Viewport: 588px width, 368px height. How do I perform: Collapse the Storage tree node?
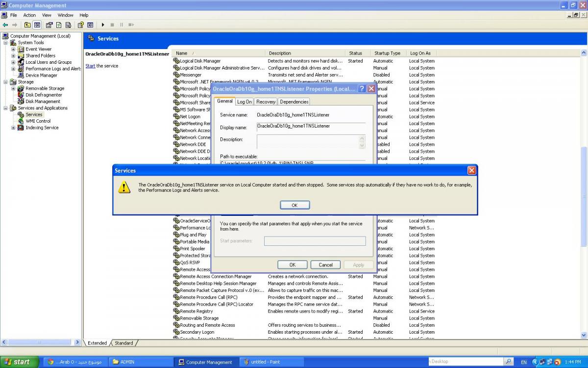click(5, 82)
